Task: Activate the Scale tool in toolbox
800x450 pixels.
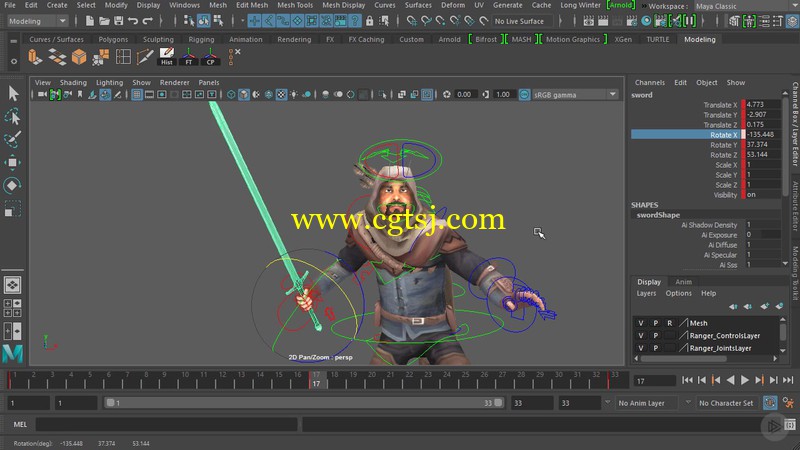Action: point(12,209)
